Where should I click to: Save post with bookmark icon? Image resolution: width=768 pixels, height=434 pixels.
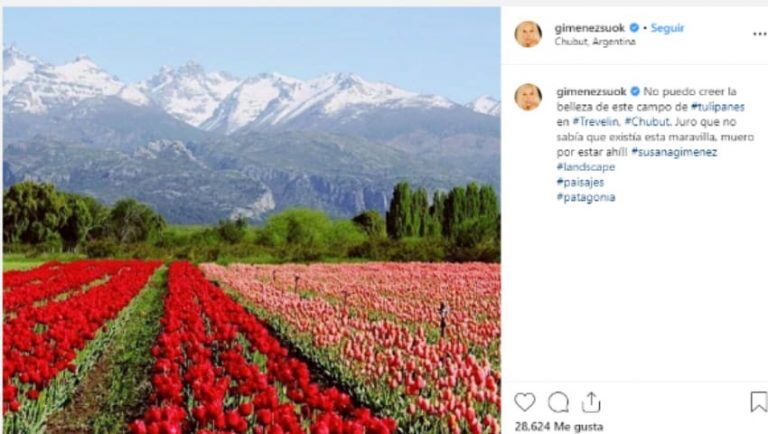[x=758, y=402]
